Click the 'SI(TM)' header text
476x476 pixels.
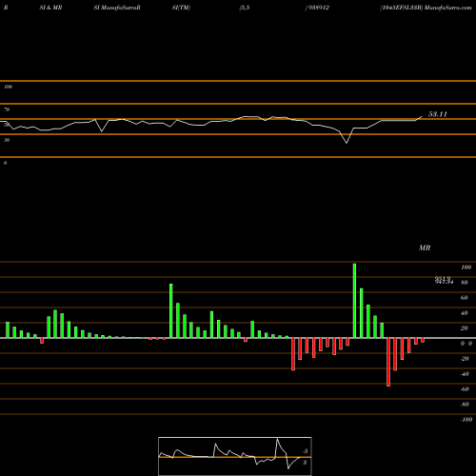[x=181, y=8]
